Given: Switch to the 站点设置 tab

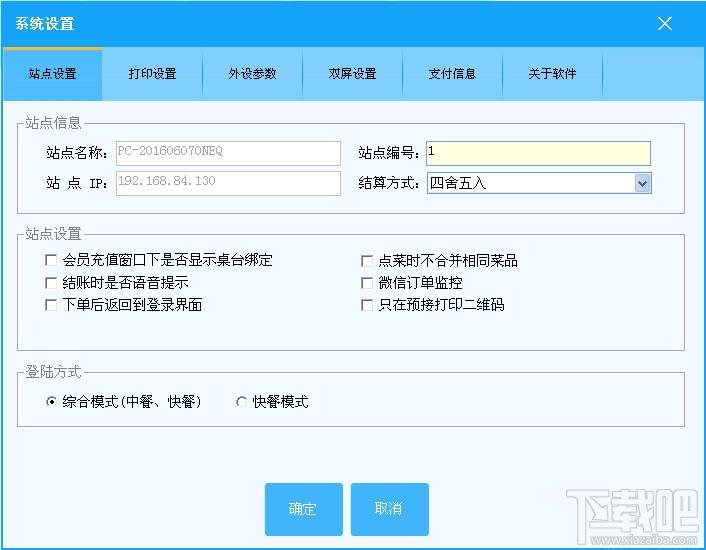Looking at the screenshot, I should tap(52, 74).
